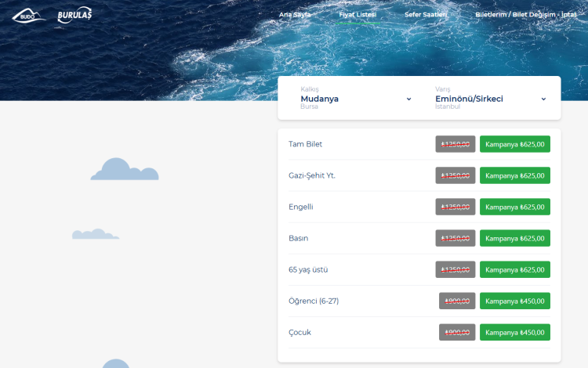Click Gazi-Şehit Yt. Kampanya price button

coord(514,175)
